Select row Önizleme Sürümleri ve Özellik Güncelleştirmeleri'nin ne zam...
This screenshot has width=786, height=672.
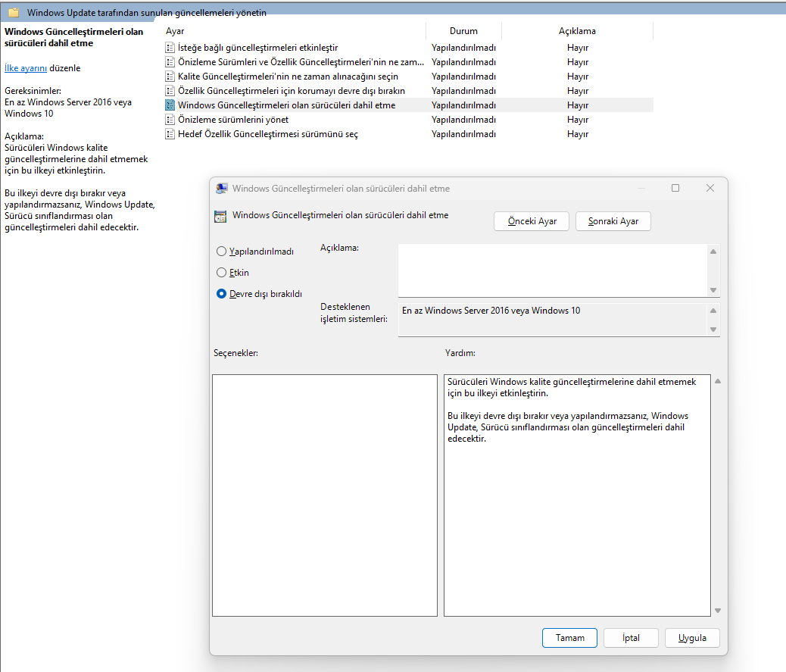409,62
